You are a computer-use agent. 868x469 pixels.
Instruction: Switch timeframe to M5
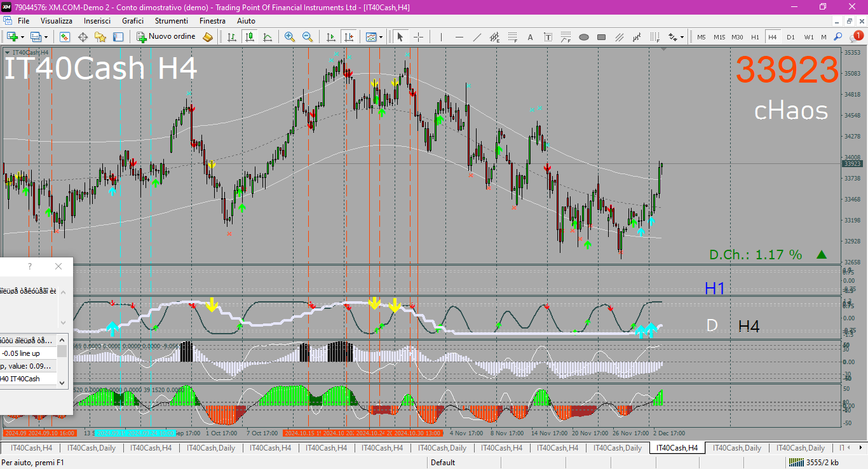click(x=702, y=37)
